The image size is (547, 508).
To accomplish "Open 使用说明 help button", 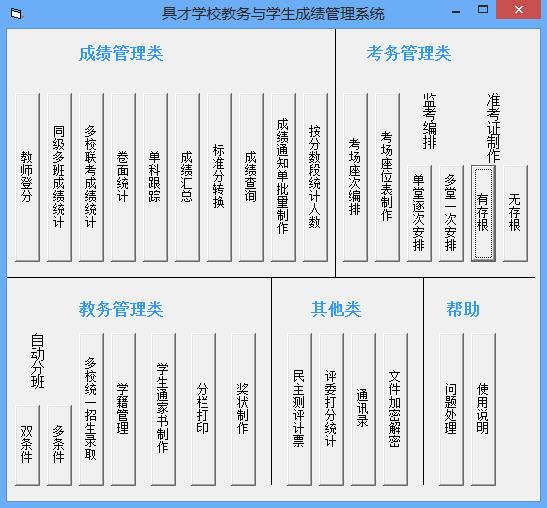I will point(483,409).
